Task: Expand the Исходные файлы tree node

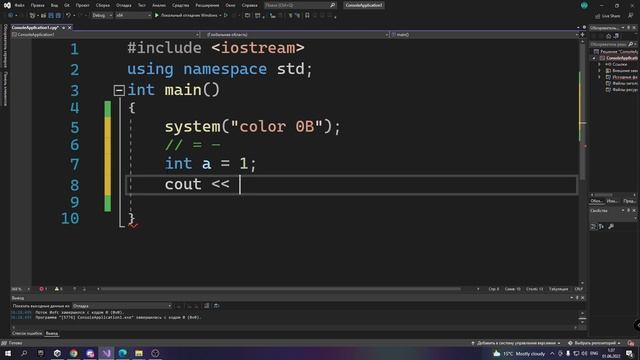Action: click(x=600, y=77)
